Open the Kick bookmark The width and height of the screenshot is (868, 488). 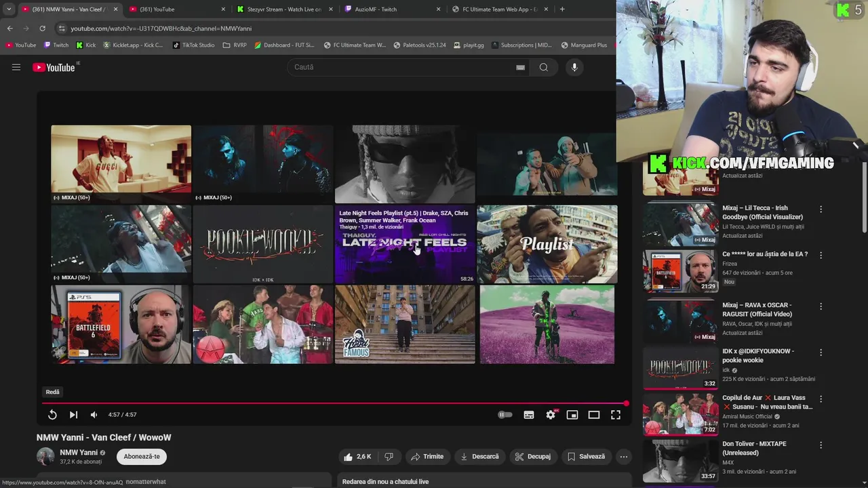[x=85, y=45]
